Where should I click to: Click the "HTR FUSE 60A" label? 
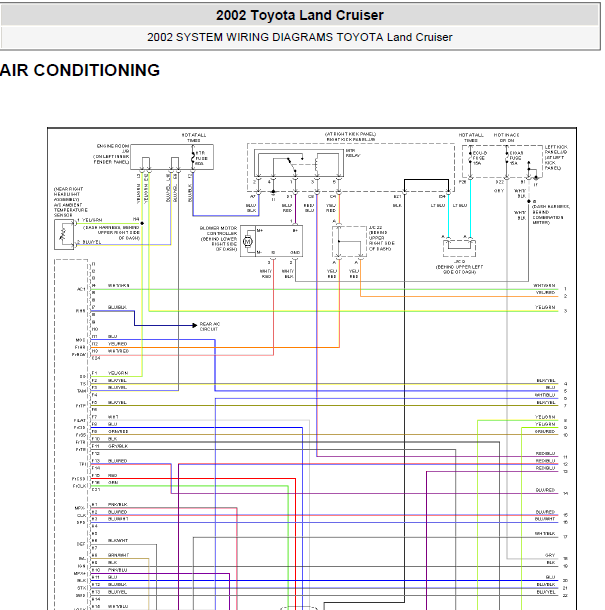click(x=202, y=158)
